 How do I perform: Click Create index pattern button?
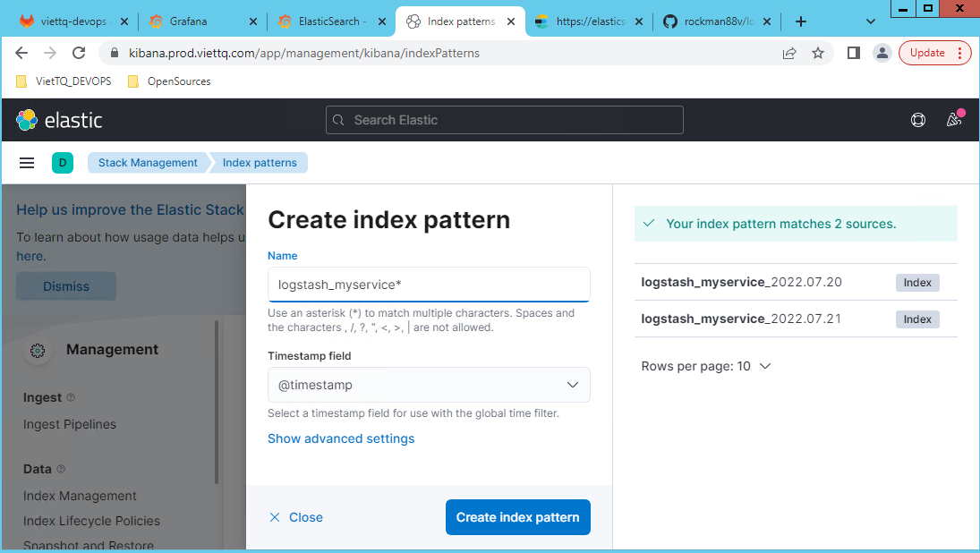click(x=517, y=517)
